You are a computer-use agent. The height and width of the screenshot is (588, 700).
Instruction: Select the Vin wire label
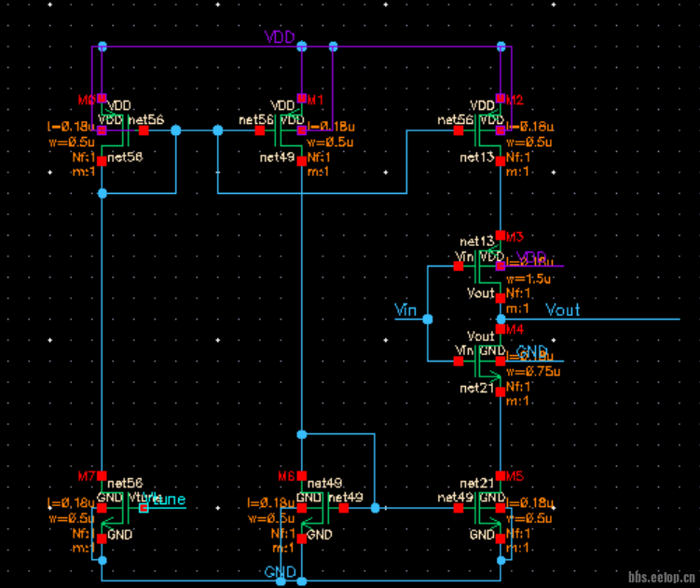(x=405, y=310)
